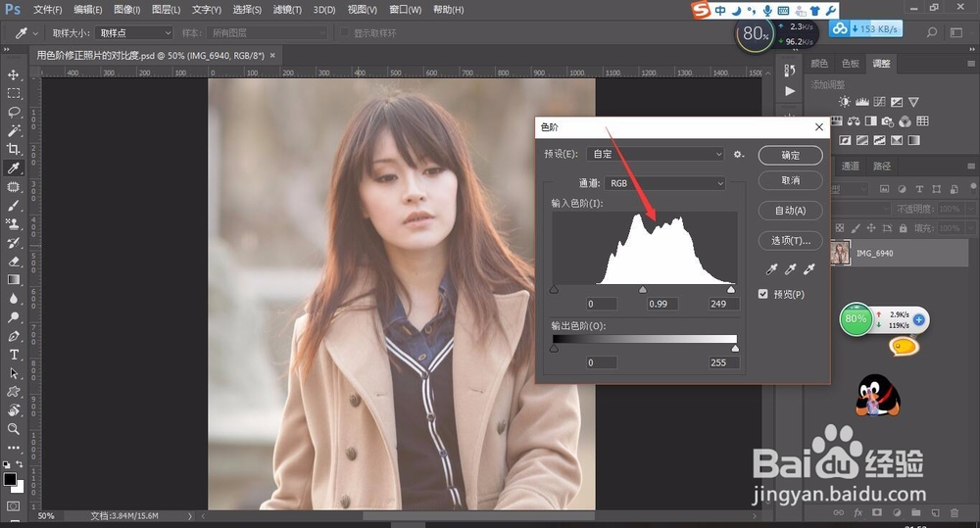Select the Eyedropper tool in the toolbox

(13, 168)
